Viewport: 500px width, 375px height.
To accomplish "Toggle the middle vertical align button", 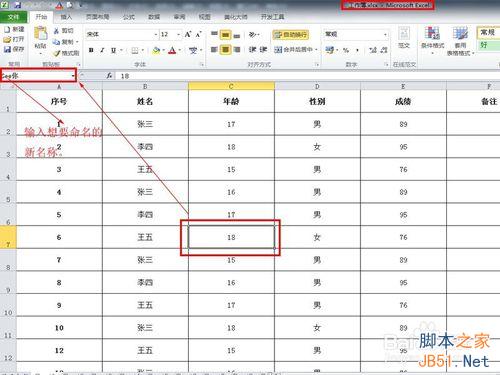I will pyautogui.click(x=226, y=34).
